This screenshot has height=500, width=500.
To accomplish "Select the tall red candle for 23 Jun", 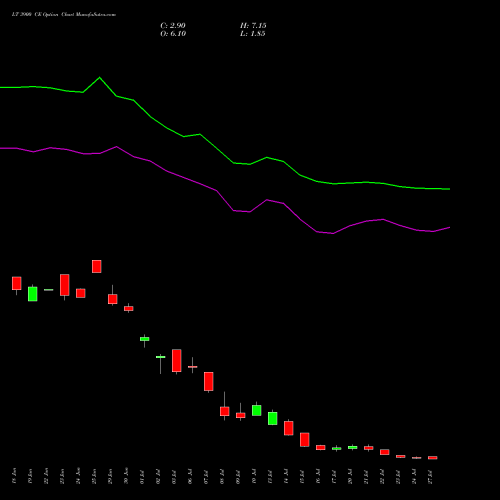I will (65, 285).
